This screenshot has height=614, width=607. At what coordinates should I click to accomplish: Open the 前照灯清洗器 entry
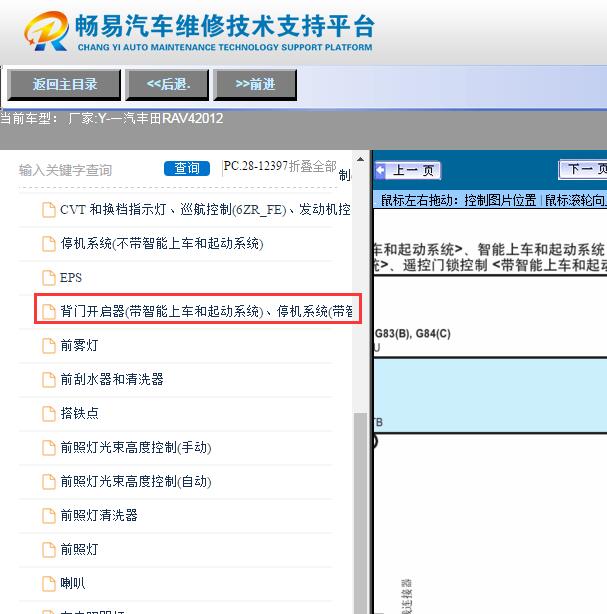pos(99,515)
